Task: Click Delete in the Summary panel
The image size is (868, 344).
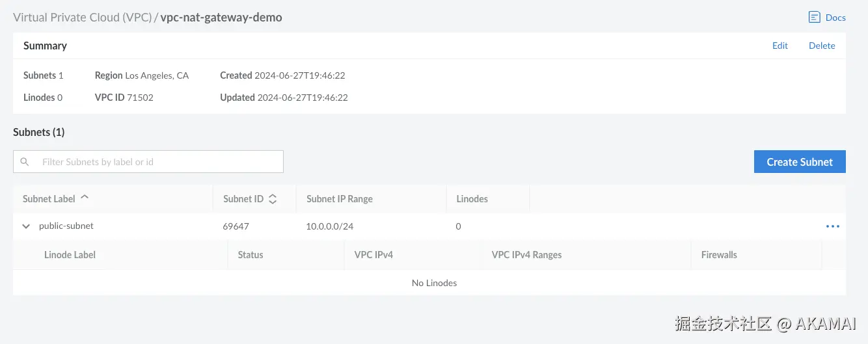Action: pos(822,46)
